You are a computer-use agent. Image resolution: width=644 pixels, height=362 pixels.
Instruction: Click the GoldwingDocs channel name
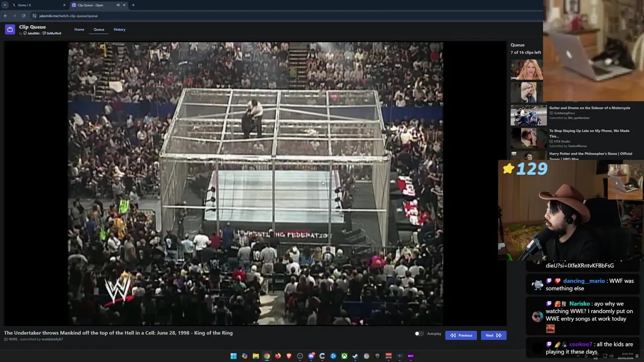(x=564, y=113)
